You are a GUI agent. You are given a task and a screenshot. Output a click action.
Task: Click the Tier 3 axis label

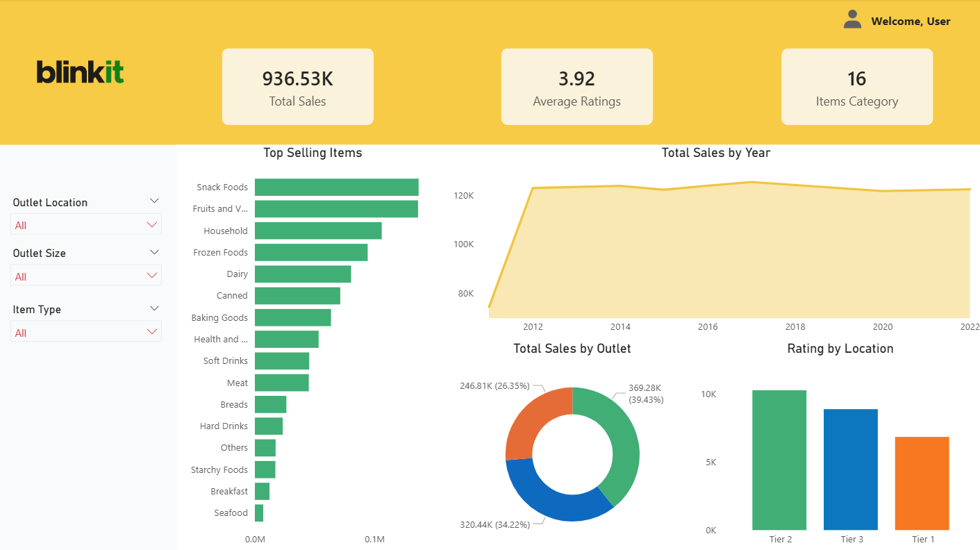(852, 540)
